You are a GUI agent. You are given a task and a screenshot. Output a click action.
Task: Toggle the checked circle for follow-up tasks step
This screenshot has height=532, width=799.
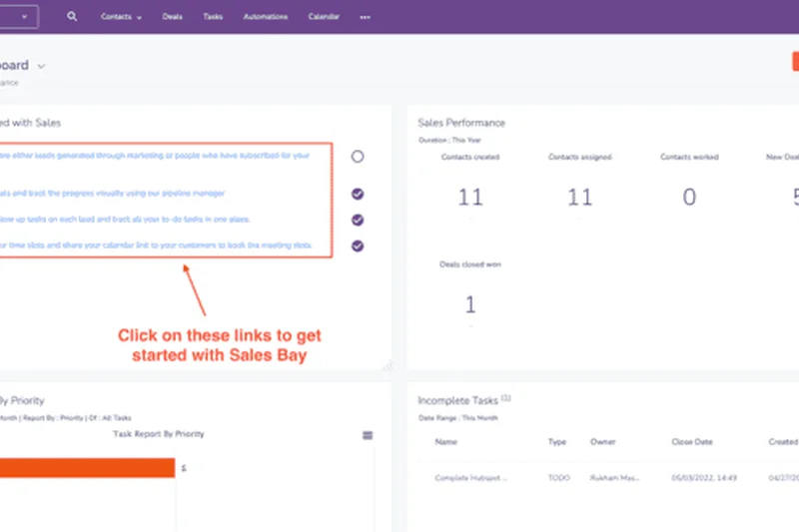tap(358, 220)
